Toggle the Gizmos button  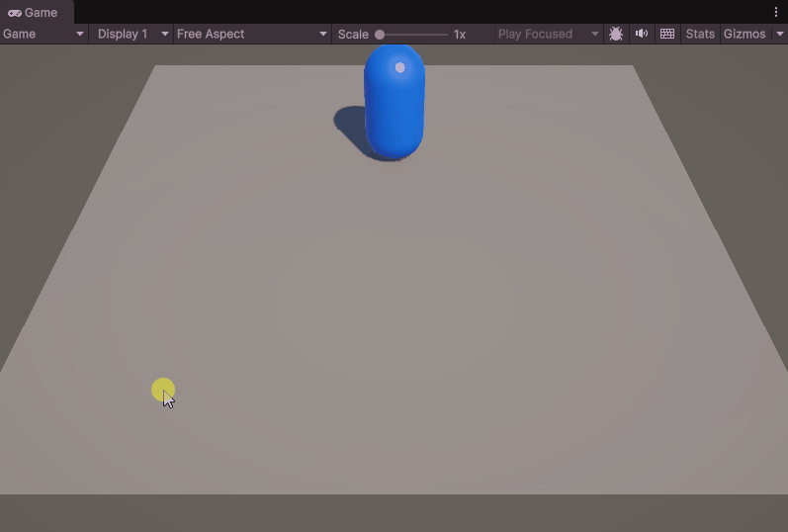(744, 35)
